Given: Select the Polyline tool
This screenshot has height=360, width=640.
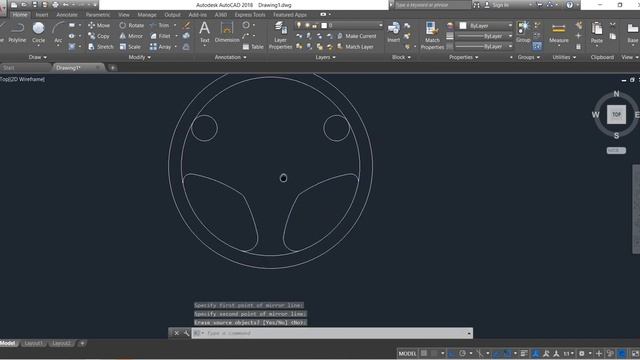Looking at the screenshot, I should [x=17, y=32].
